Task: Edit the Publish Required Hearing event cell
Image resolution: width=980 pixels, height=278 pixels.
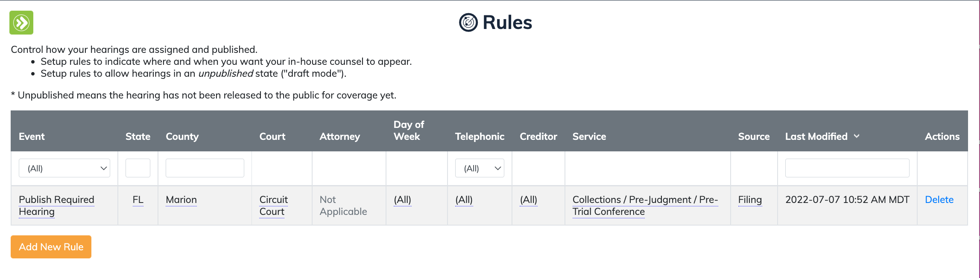Action: pos(56,205)
